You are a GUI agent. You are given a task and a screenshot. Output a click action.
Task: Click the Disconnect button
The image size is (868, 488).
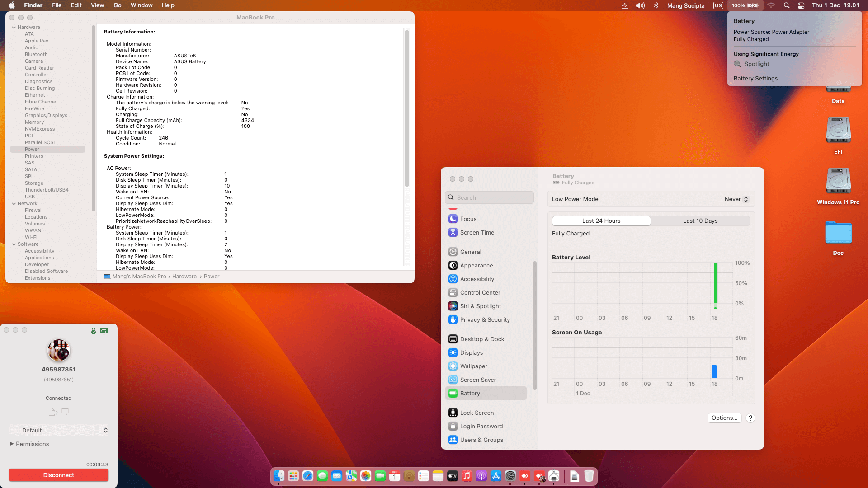pyautogui.click(x=59, y=475)
